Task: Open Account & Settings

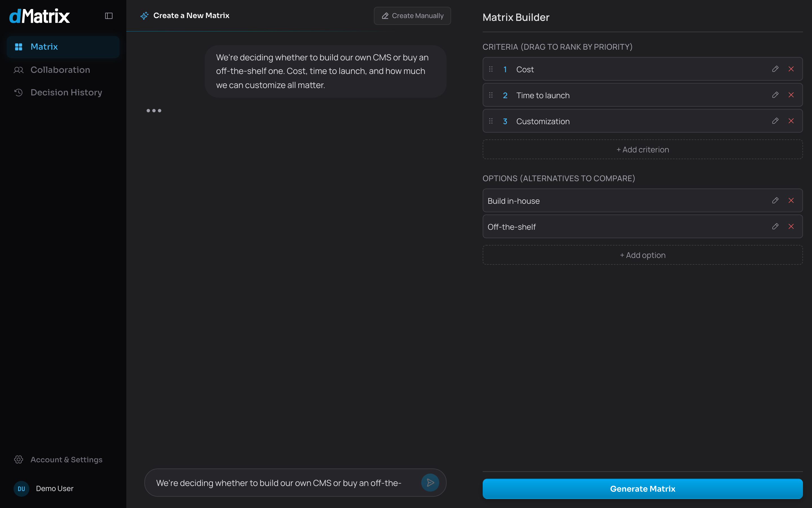Action: click(63, 459)
